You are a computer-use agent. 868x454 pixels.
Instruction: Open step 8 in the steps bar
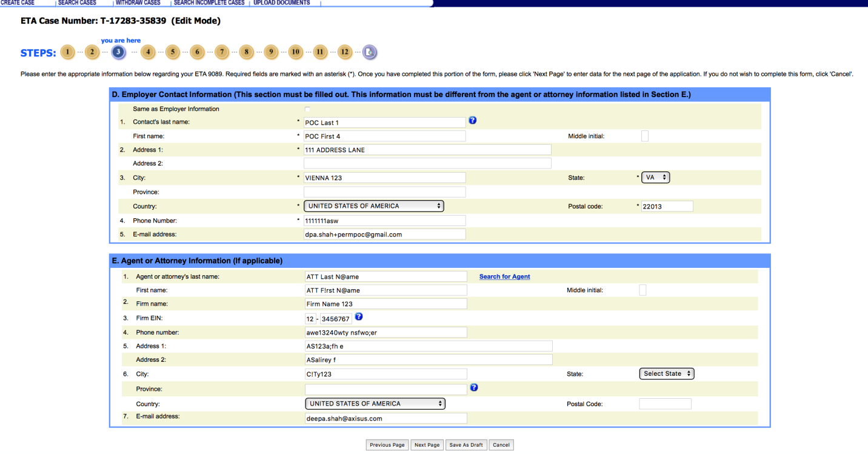tap(246, 52)
